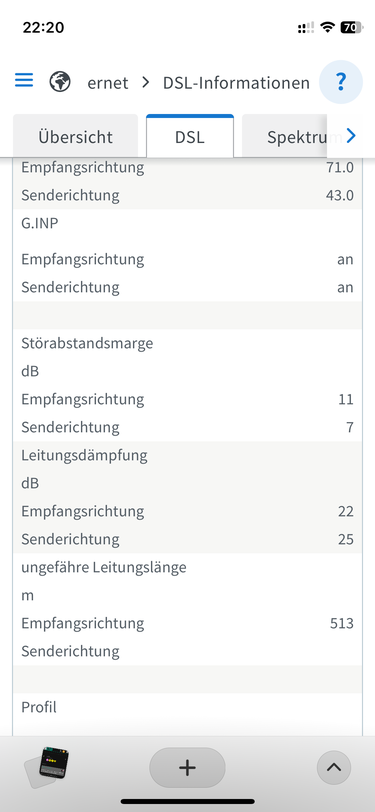Image resolution: width=375 pixels, height=812 pixels.
Task: Open help with the question mark icon
Action: pyautogui.click(x=341, y=82)
